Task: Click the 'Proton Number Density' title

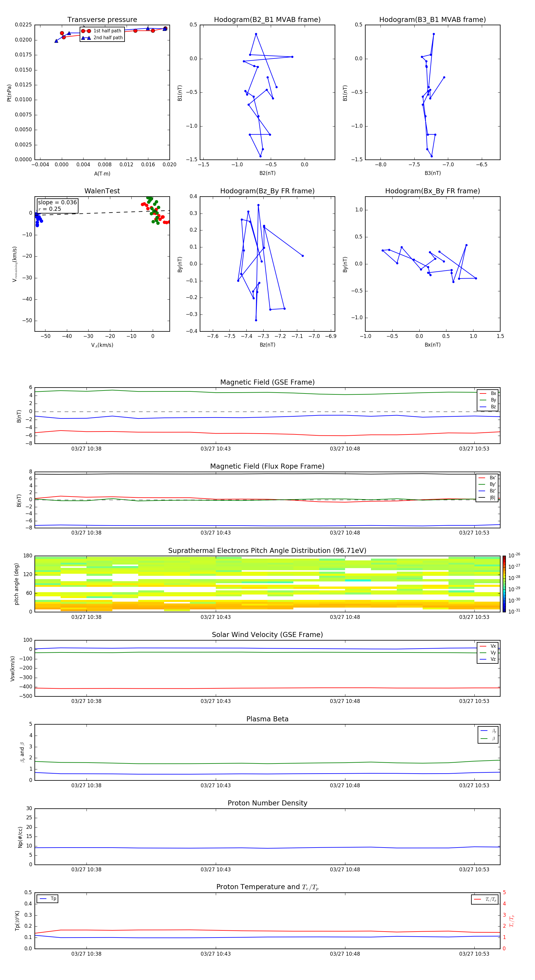Action: [267, 803]
